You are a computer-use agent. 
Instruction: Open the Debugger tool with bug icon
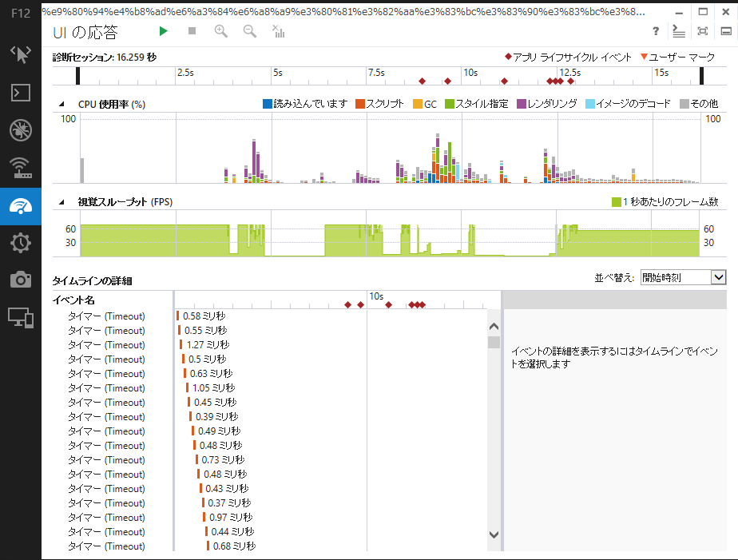click(x=21, y=130)
